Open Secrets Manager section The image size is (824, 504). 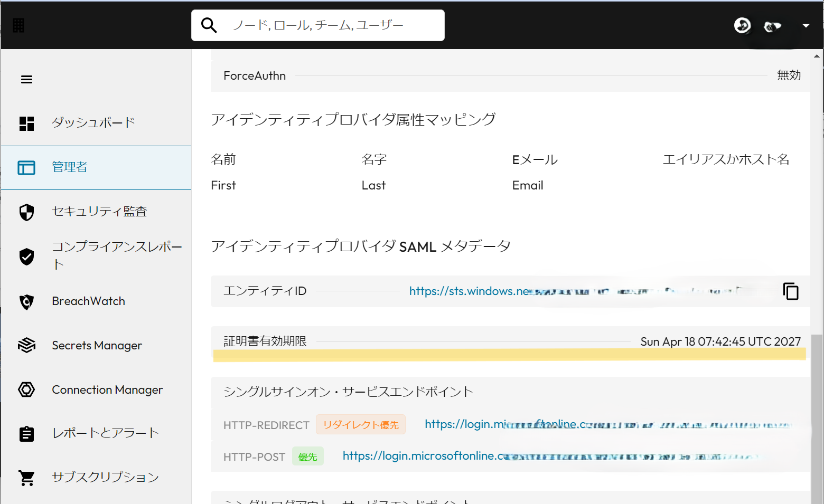(x=96, y=345)
